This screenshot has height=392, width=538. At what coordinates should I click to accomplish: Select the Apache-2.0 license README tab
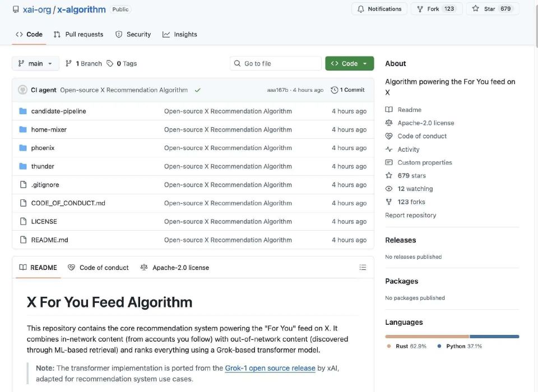click(x=174, y=268)
